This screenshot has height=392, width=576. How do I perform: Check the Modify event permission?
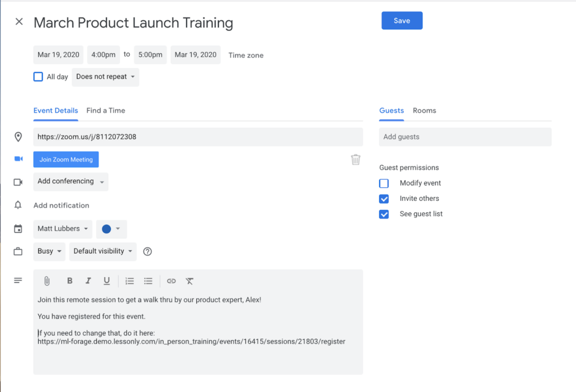tap(384, 183)
